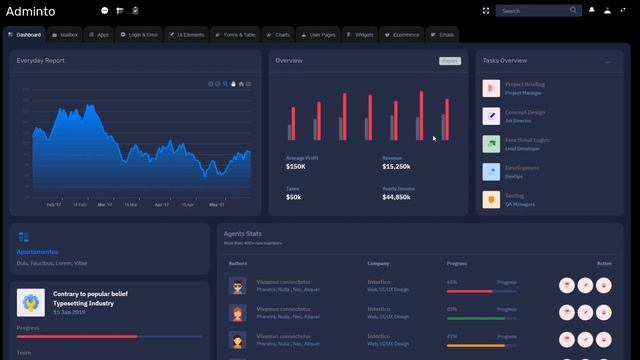Screen dimensions: 640x360
Task: Click the Development task icon
Action: [491, 172]
